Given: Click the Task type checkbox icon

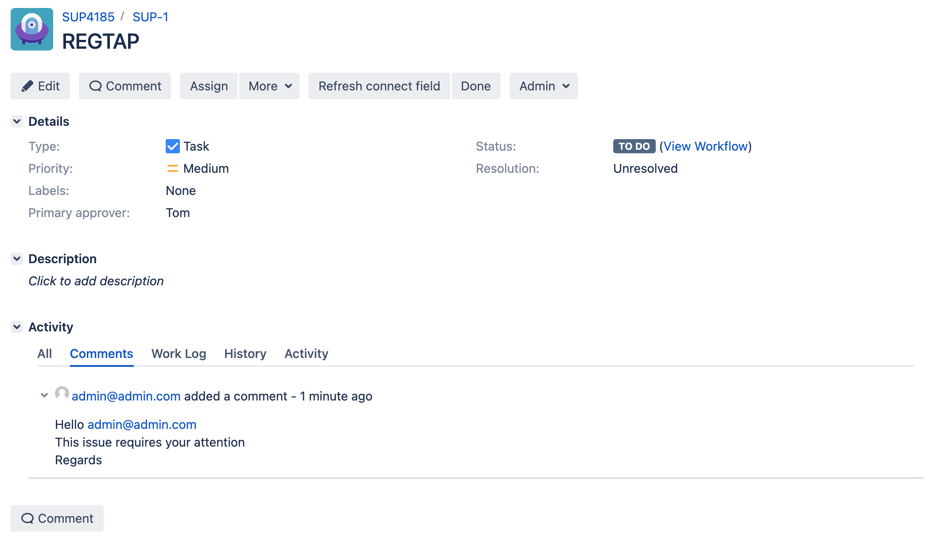Looking at the screenshot, I should point(172,146).
